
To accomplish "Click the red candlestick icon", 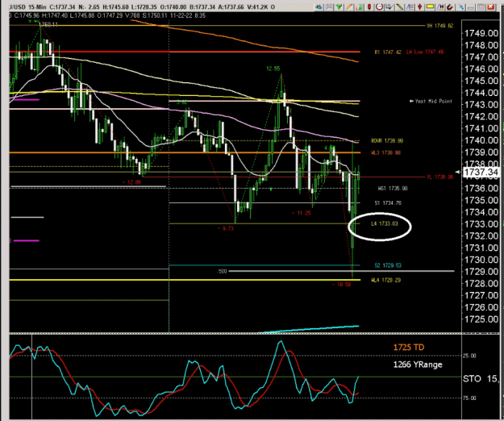I will point(369,6).
